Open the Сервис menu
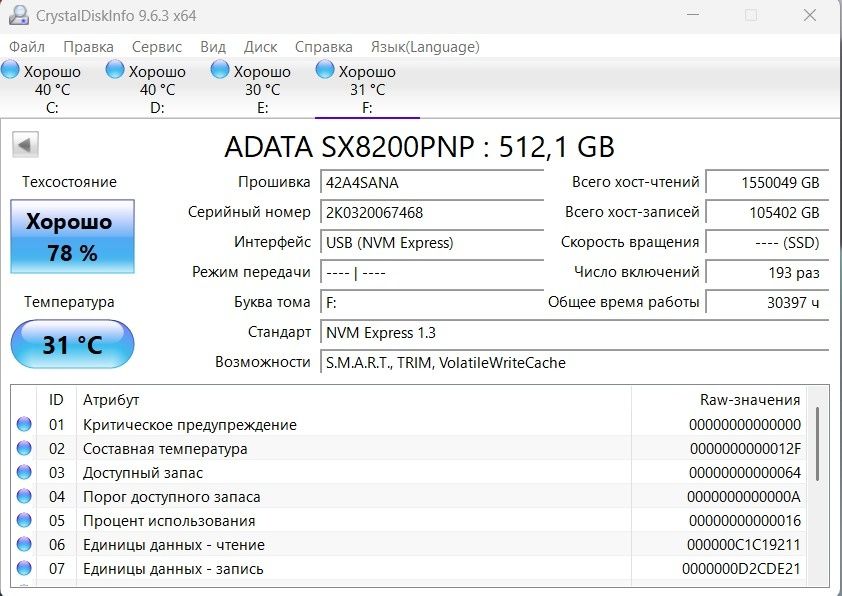This screenshot has width=842, height=596. point(157,47)
